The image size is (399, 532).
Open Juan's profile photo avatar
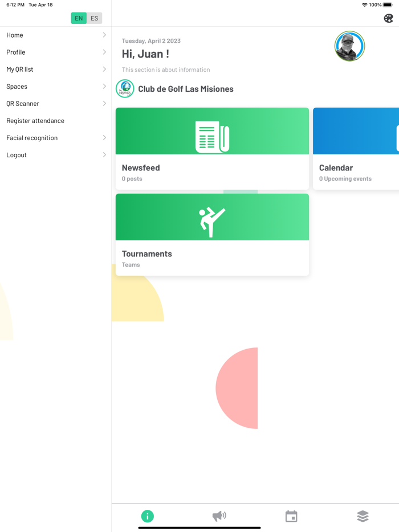349,46
